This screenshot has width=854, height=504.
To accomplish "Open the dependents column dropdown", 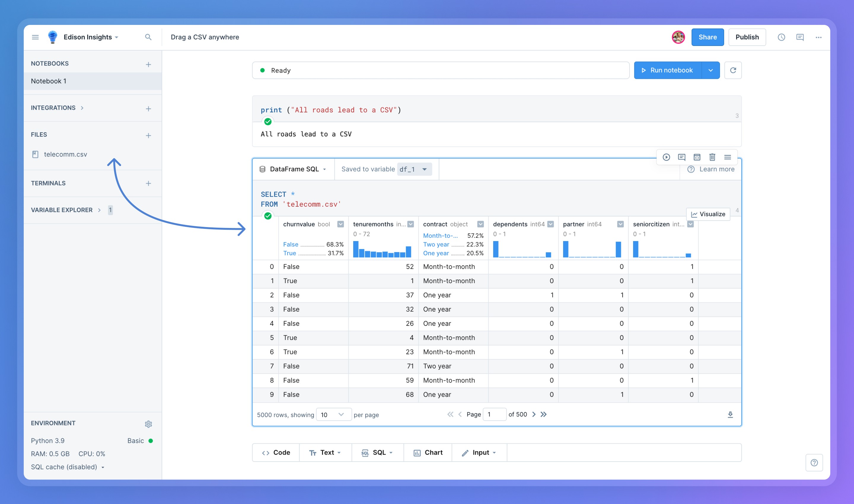I will (551, 224).
